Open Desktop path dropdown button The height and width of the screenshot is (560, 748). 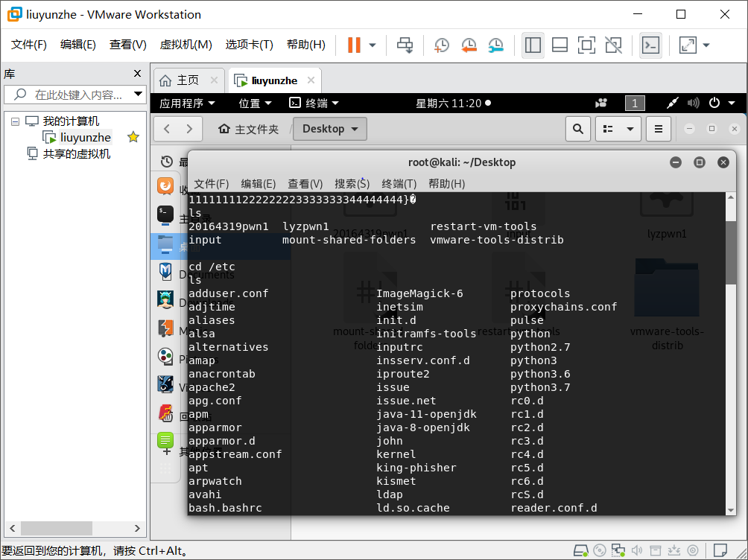(330, 129)
